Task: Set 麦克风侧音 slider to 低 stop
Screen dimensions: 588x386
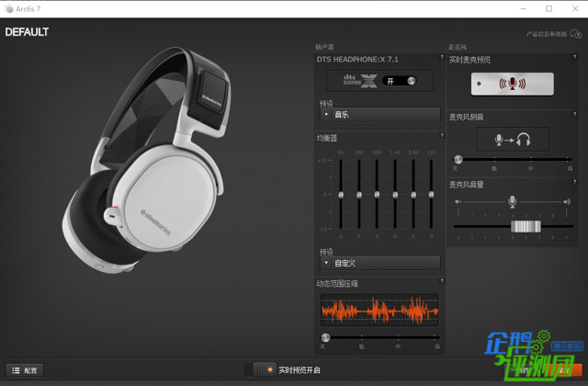Action: [x=494, y=159]
